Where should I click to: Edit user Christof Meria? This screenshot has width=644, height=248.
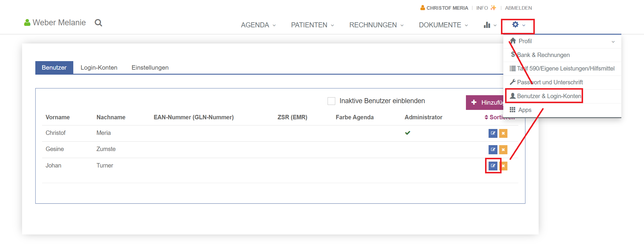[493, 133]
